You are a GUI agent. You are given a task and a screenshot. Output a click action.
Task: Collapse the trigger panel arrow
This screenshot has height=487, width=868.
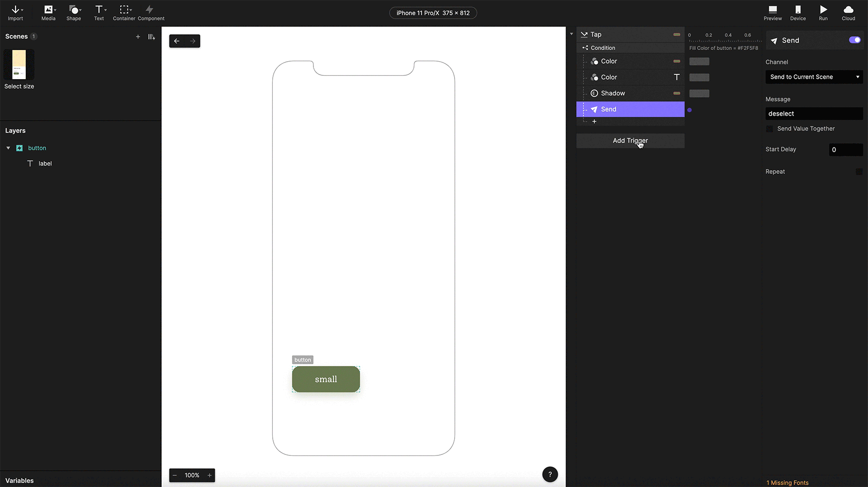pos(572,34)
